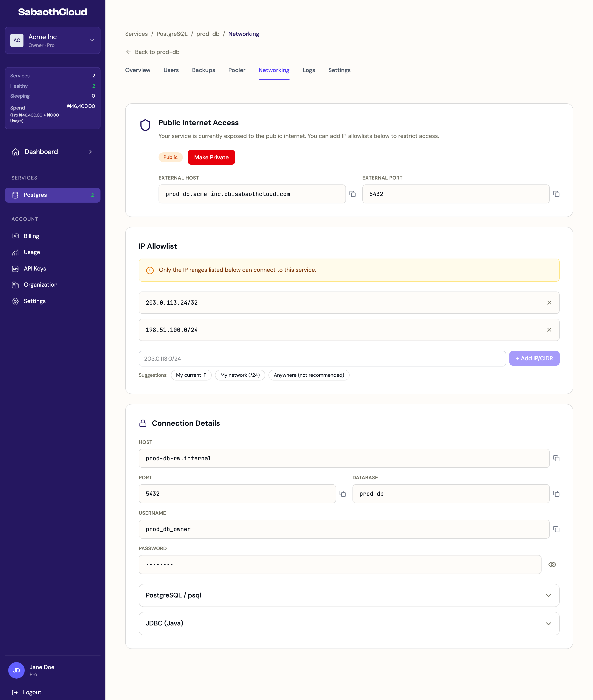593x700 pixels.
Task: Click the Logout icon
Action: tap(15, 692)
